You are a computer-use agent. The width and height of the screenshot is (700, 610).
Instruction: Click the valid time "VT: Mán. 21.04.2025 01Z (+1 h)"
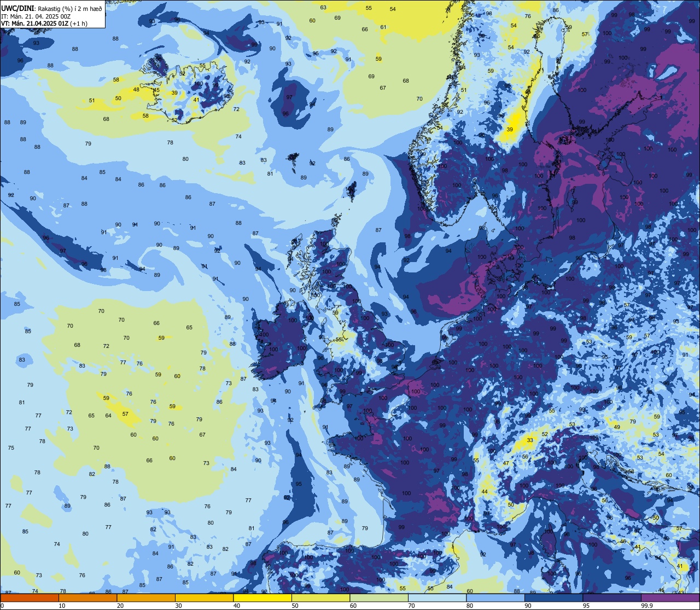44,24
